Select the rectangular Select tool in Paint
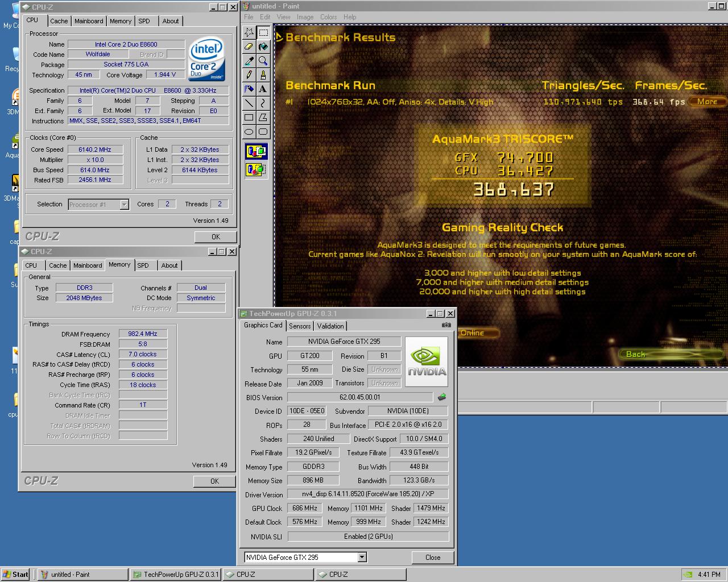 [263, 33]
